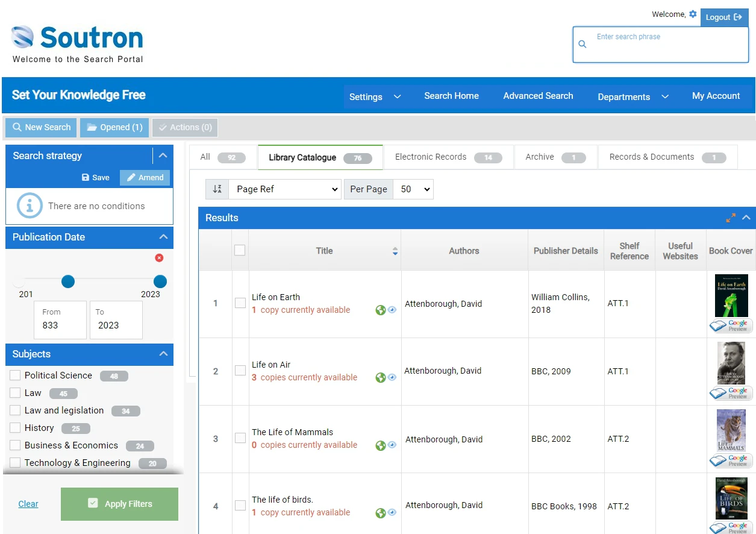Select the checkbox for result row 1
Viewport: 756px width, 534px height.
coord(240,303)
